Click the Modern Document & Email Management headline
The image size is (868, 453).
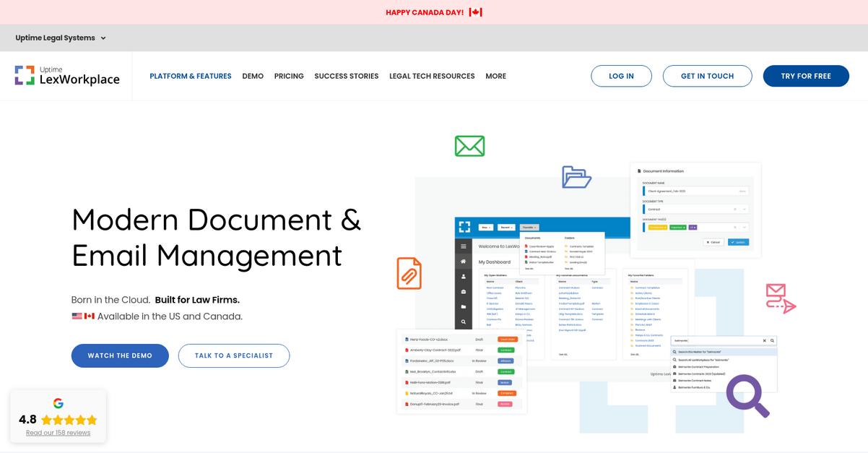tap(216, 237)
